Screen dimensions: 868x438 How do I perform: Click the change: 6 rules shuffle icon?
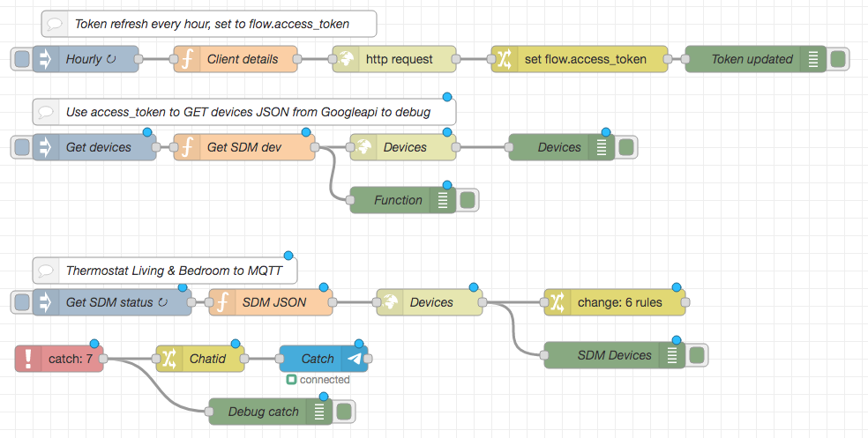557,302
